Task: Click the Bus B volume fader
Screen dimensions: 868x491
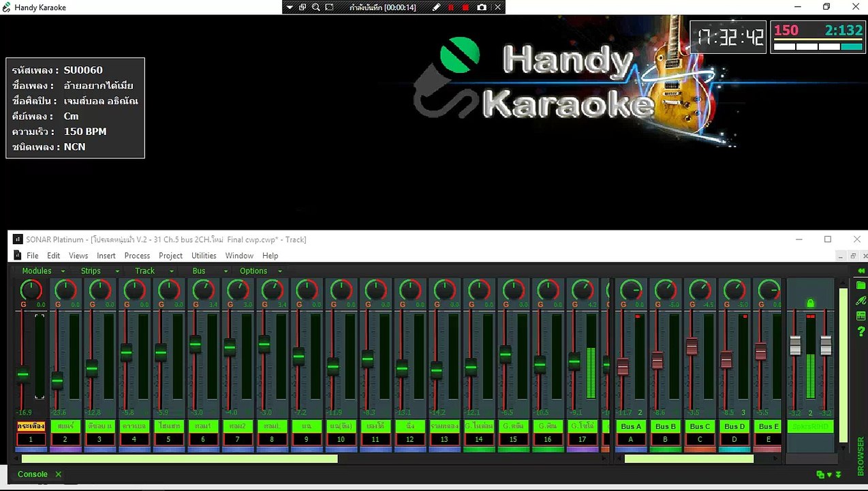Action: (657, 360)
